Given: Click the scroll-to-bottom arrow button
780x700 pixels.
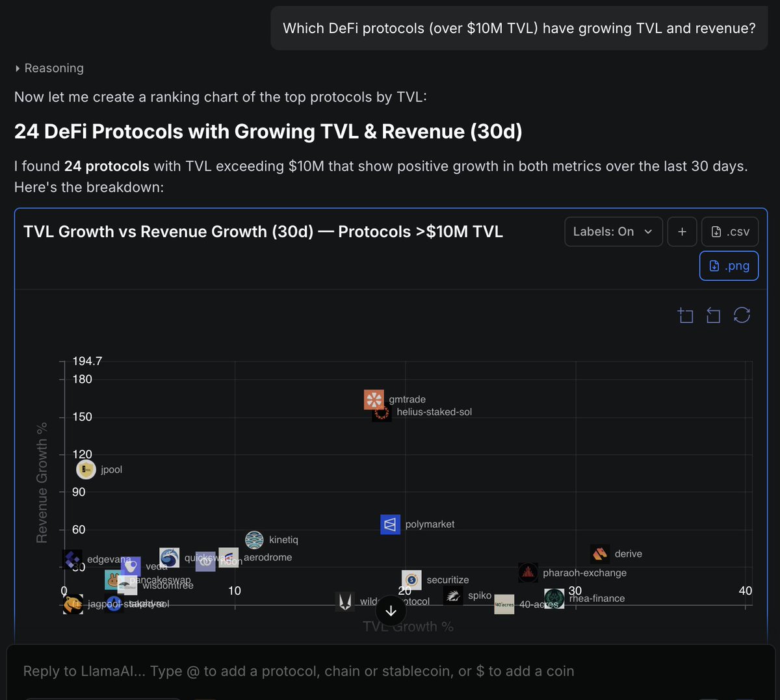Looking at the screenshot, I should (x=390, y=610).
